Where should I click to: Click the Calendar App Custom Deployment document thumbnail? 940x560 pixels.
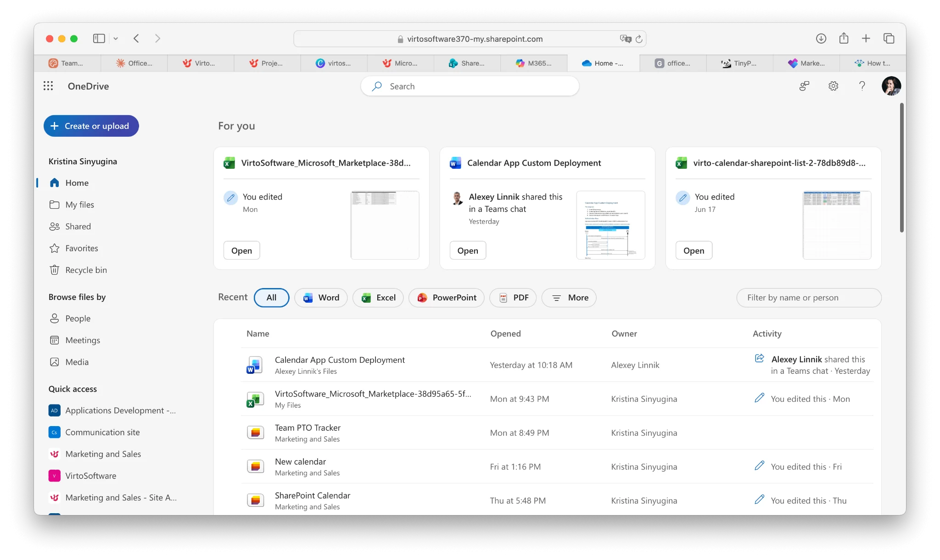610,225
